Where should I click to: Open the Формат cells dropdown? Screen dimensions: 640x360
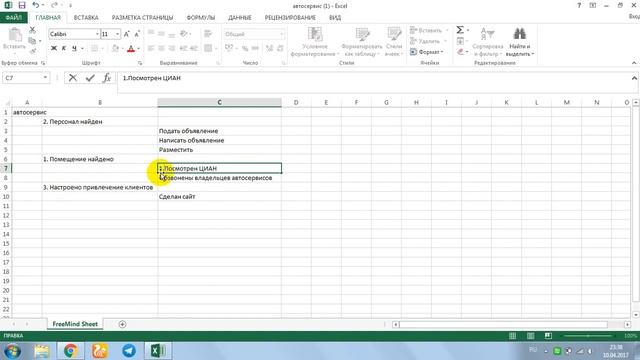point(427,52)
